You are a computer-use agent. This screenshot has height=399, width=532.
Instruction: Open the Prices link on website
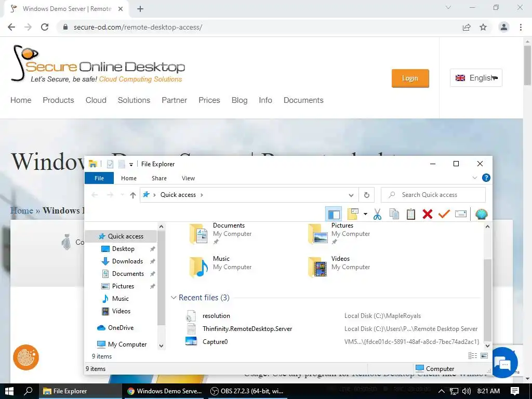click(209, 100)
